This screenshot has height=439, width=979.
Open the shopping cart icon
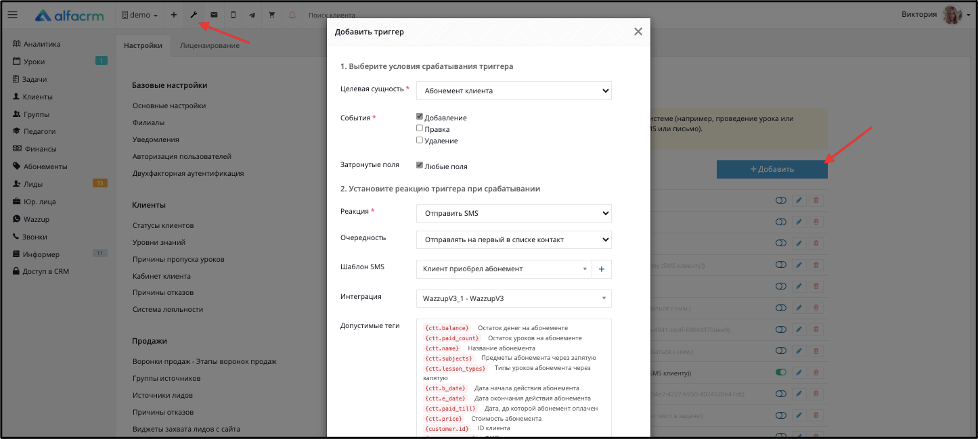(x=272, y=15)
